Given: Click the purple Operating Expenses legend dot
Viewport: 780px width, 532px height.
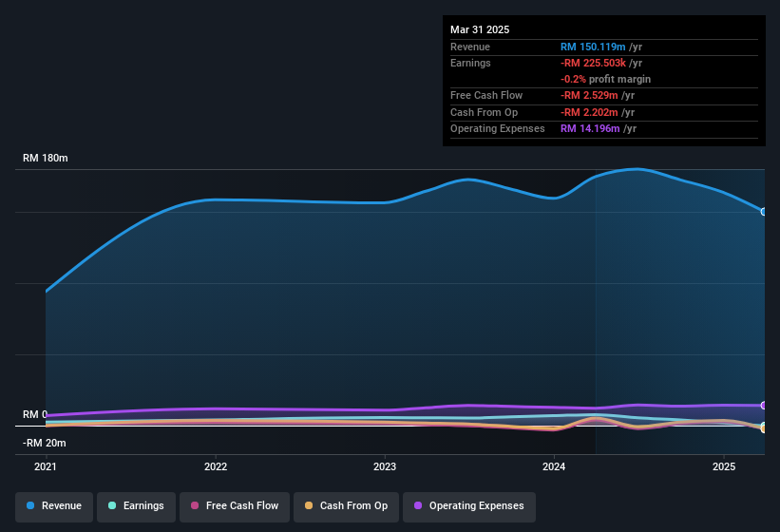Looking at the screenshot, I should coord(418,505).
